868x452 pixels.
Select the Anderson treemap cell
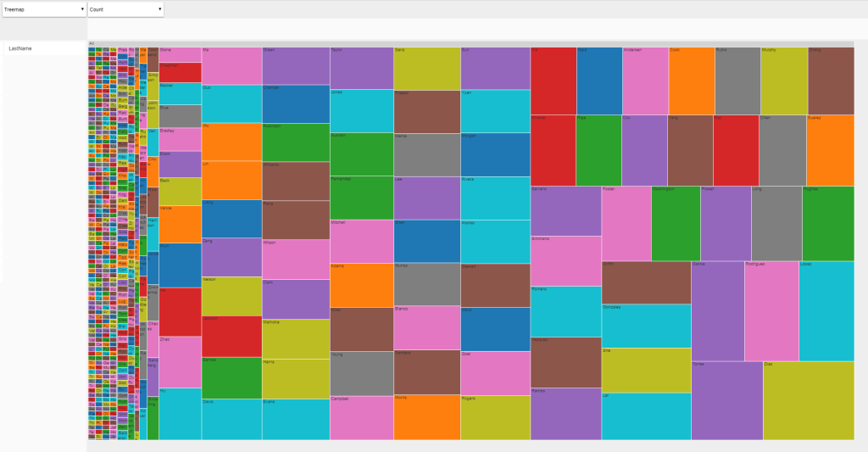click(645, 81)
